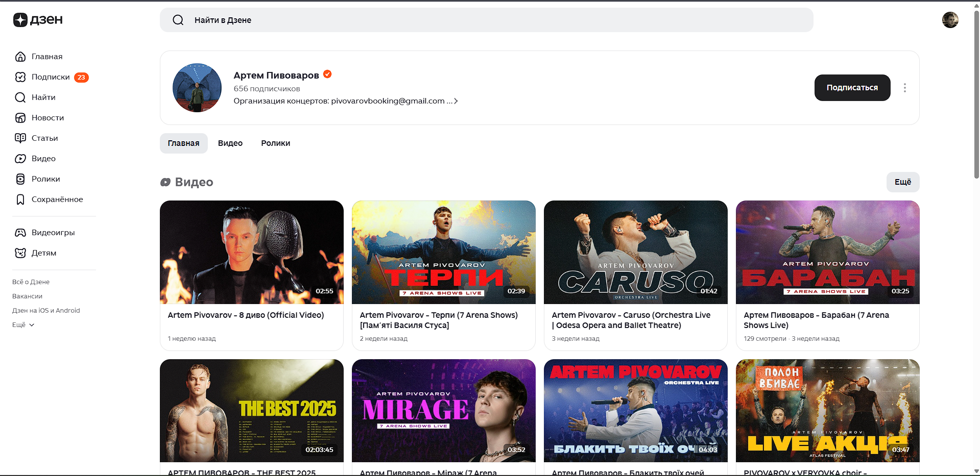The height and width of the screenshot is (476, 980).
Task: Click the 23 subscriptions notification badge
Action: (81, 78)
